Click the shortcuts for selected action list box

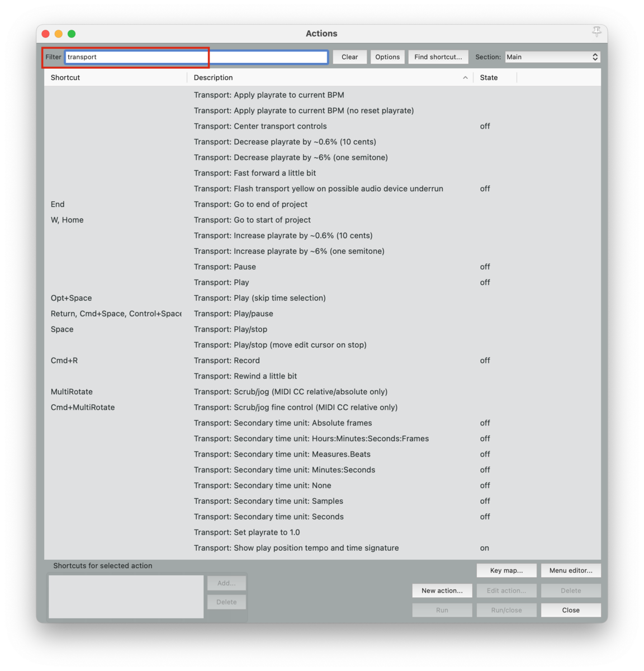[x=126, y=597]
